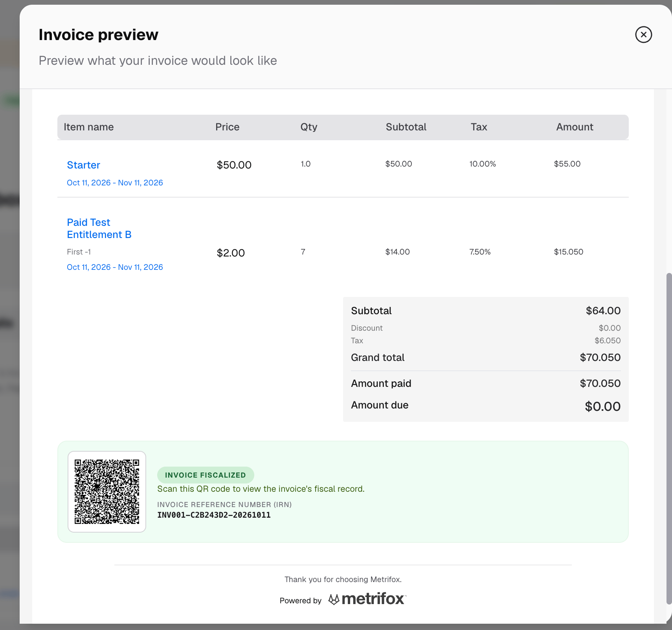The image size is (672, 630).
Task: Click the Starter row date range
Action: [x=115, y=183]
